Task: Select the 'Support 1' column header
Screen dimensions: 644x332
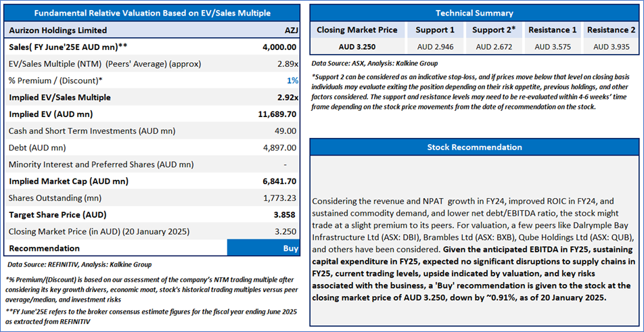Action: coord(435,30)
